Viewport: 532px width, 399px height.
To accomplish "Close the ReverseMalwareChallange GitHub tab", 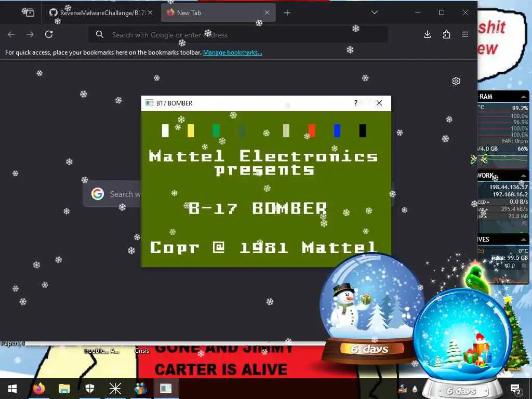I will pos(150,12).
